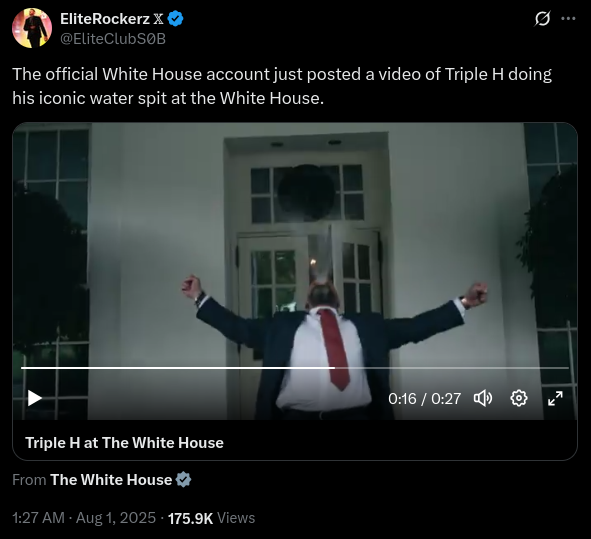Open the Grok slash-circle icon
This screenshot has width=591, height=539.
tap(542, 18)
